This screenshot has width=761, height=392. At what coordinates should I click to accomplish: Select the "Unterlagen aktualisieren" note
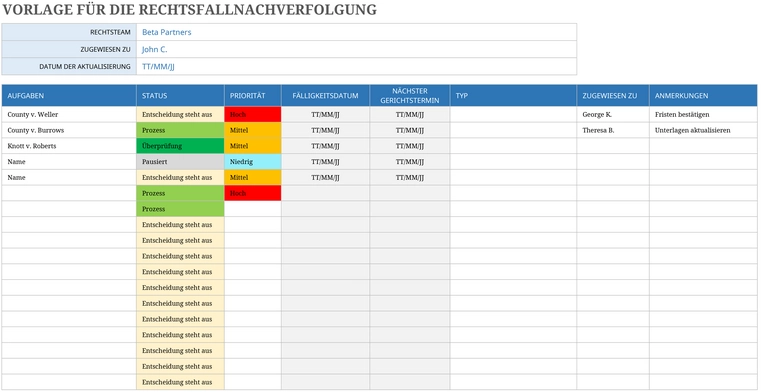tap(703, 130)
